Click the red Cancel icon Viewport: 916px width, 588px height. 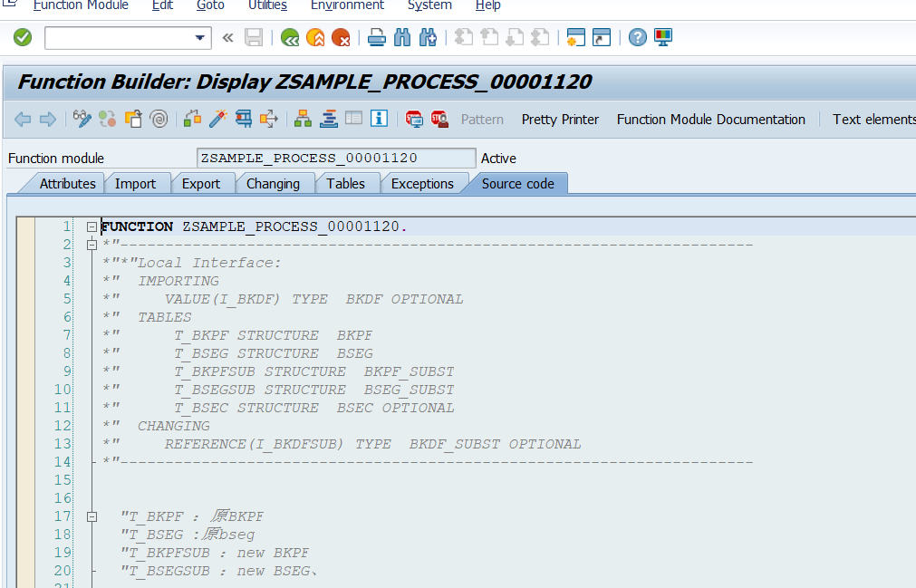(341, 38)
